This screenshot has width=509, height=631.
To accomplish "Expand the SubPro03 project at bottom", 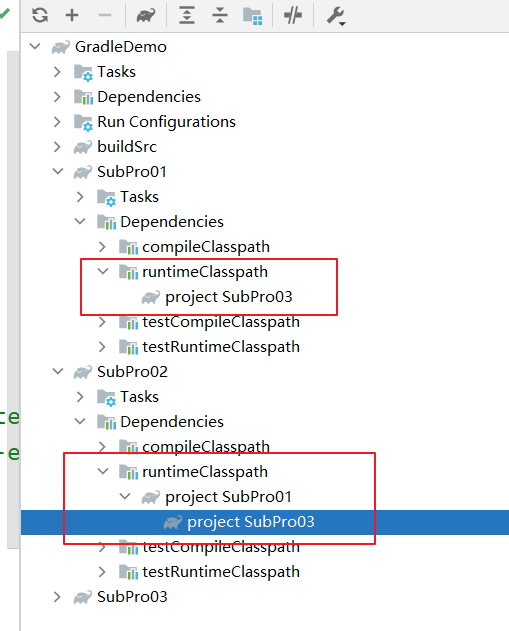I will (x=57, y=597).
